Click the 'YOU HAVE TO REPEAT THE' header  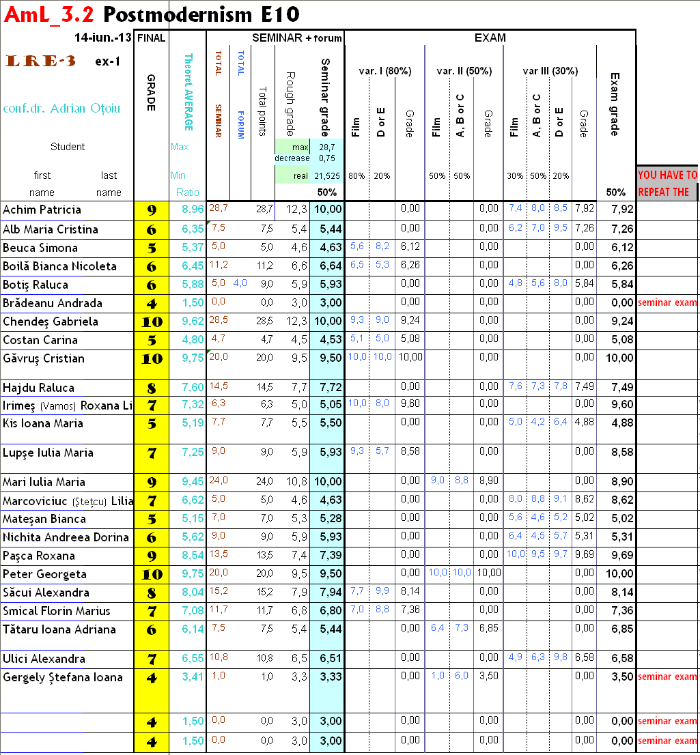click(667, 184)
